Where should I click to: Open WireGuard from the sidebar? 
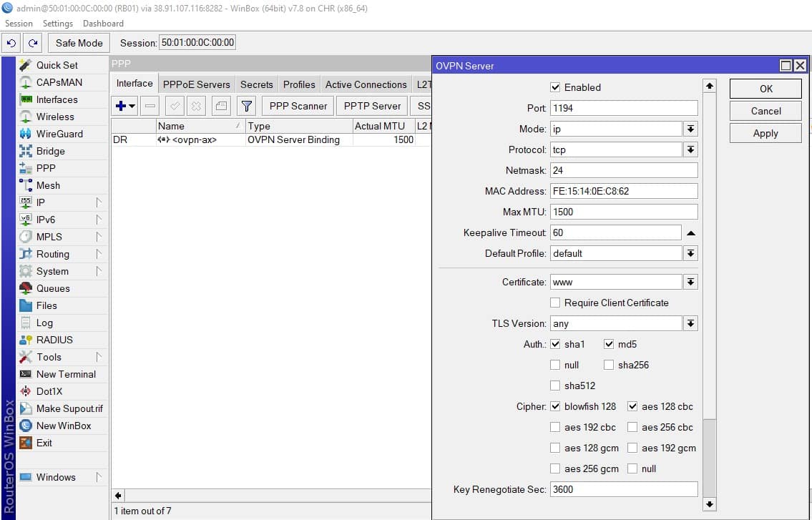click(x=59, y=134)
